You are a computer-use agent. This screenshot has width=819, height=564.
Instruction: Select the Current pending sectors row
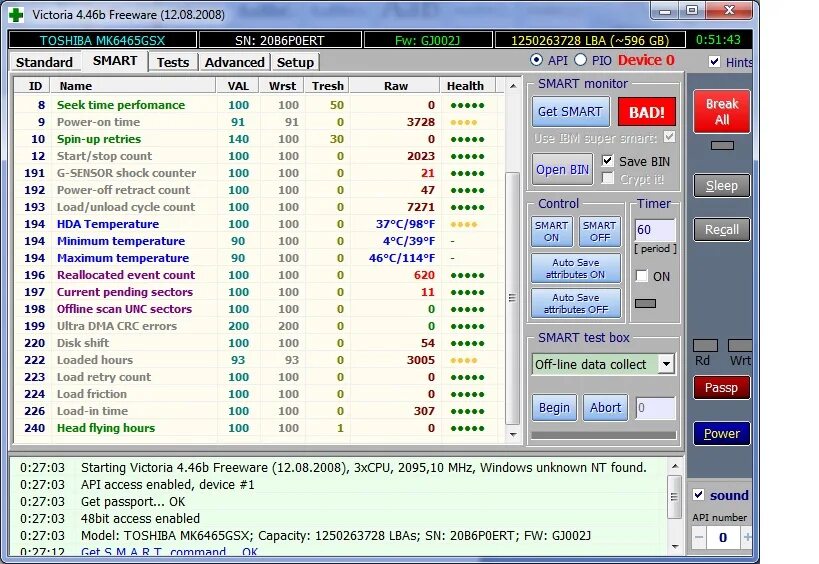(x=259, y=292)
